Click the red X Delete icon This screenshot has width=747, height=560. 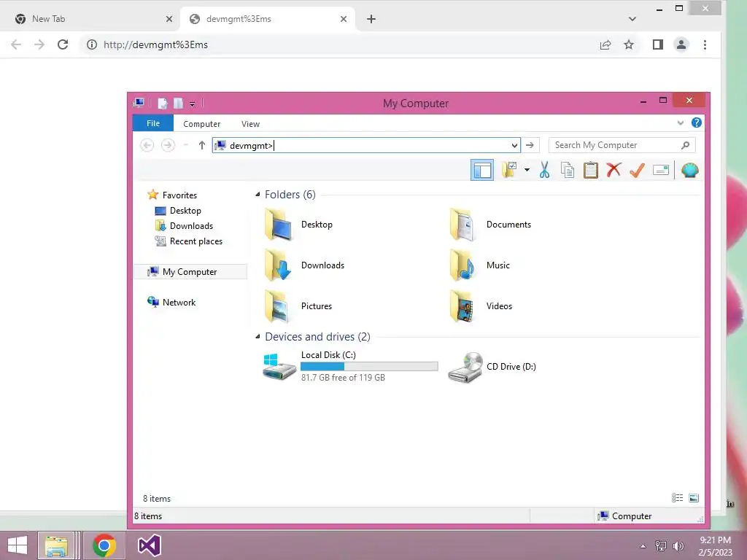coord(614,169)
